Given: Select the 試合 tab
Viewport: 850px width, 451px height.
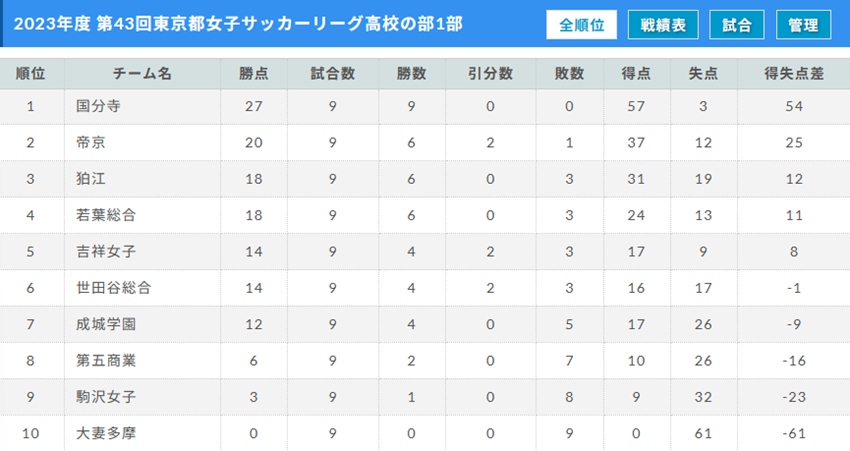Looking at the screenshot, I should click(x=737, y=25).
